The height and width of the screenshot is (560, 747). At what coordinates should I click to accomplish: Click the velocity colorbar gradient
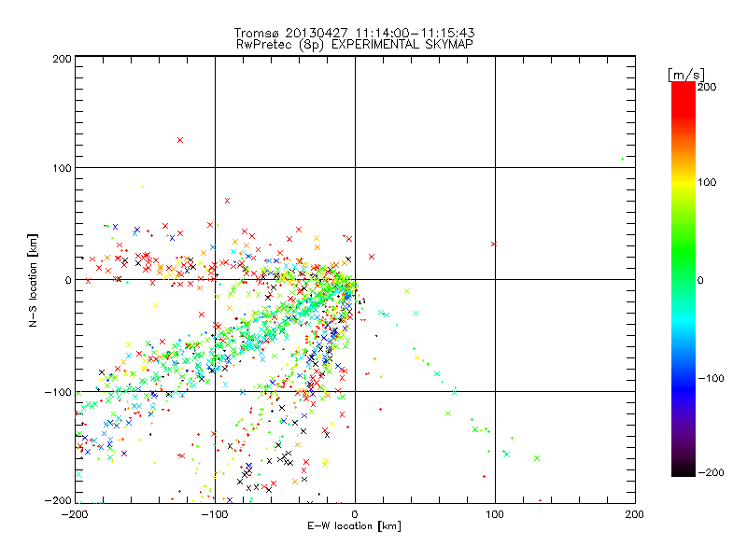[684, 279]
